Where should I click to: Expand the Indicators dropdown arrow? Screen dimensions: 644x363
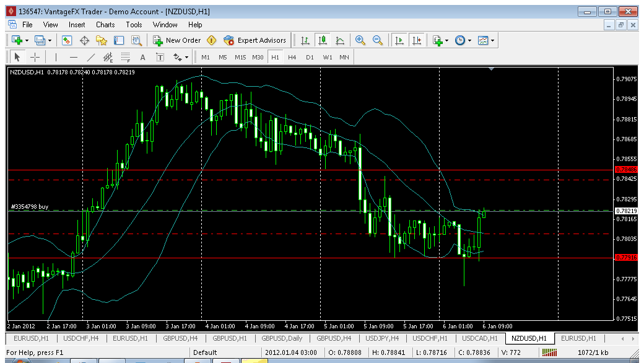pos(446,41)
